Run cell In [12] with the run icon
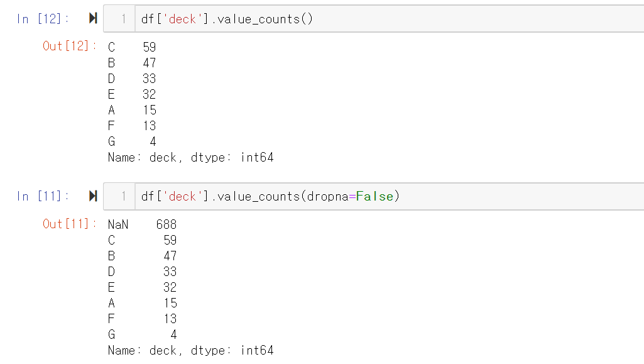The image size is (644, 364). pos(93,18)
